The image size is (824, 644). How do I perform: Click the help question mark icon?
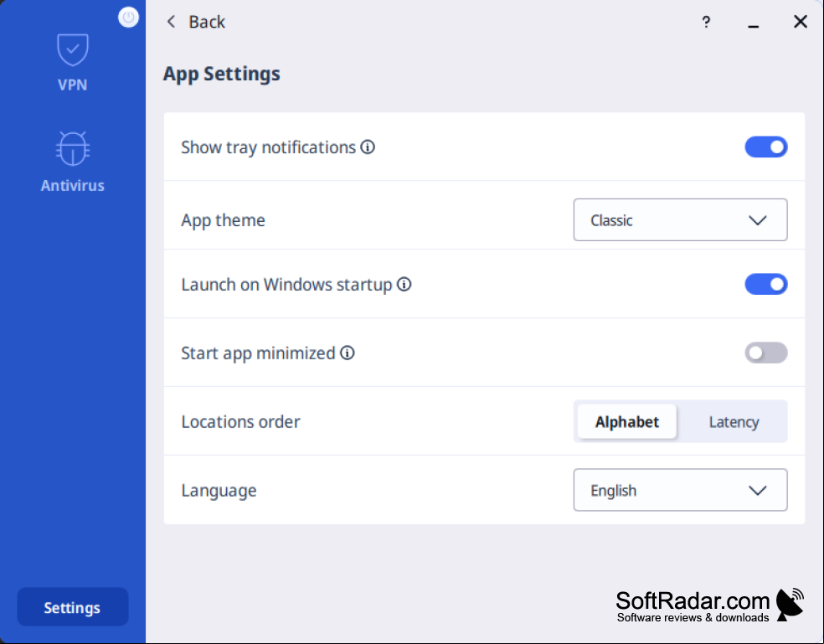tap(706, 22)
